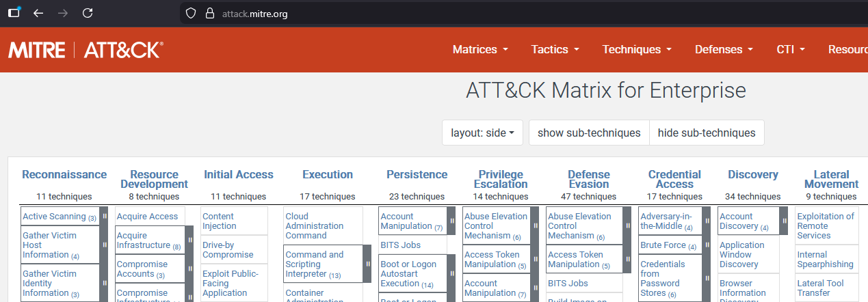Open the Command and Scripting Interpreter link

tap(315, 264)
